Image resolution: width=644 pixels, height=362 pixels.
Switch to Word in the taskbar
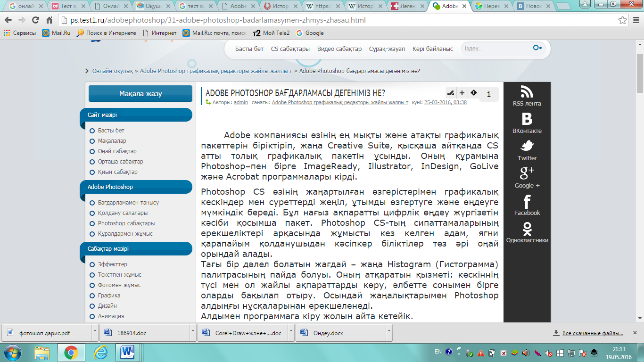click(x=128, y=352)
